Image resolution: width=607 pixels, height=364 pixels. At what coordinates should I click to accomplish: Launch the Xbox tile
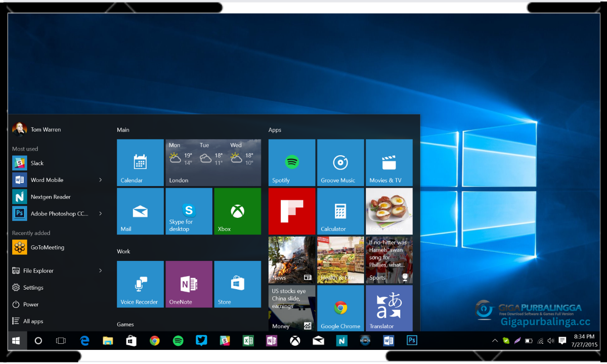pos(238,211)
